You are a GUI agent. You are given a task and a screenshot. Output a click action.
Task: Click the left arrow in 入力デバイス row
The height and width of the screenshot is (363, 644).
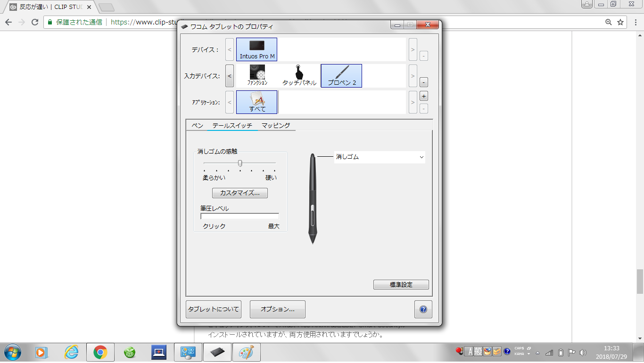click(x=230, y=76)
